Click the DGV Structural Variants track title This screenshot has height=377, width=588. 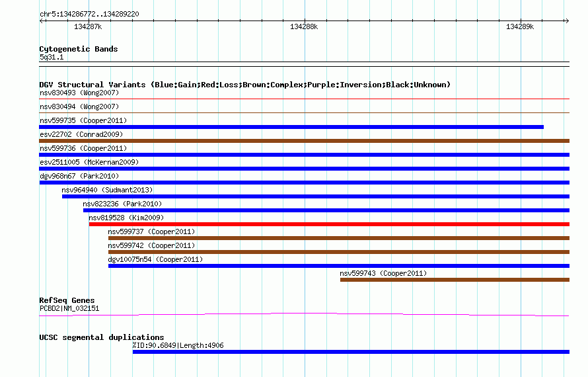(245, 85)
